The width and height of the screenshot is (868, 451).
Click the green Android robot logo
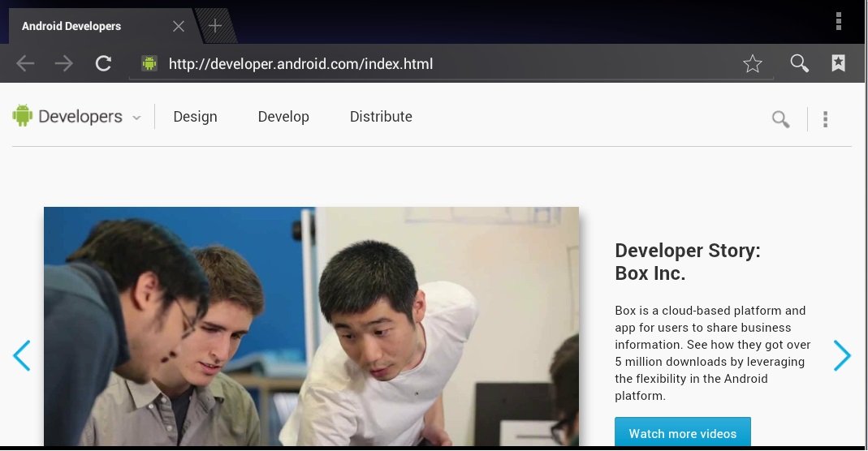(22, 115)
